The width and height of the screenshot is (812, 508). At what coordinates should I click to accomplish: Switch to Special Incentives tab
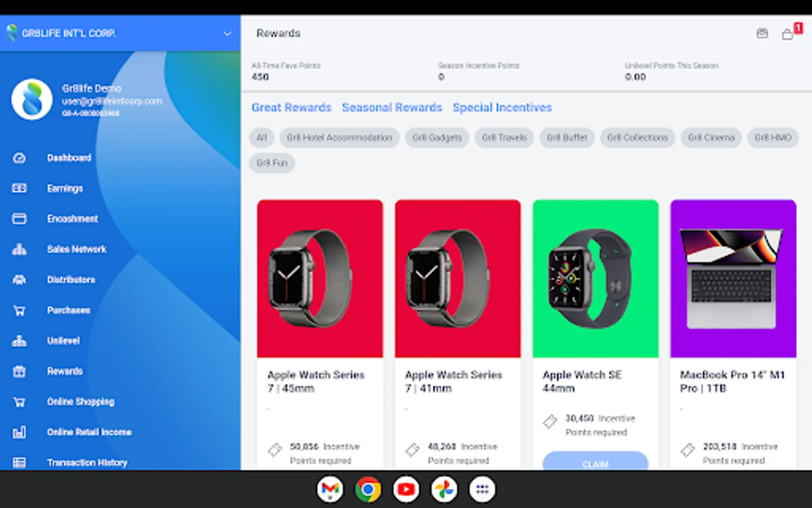click(x=502, y=107)
